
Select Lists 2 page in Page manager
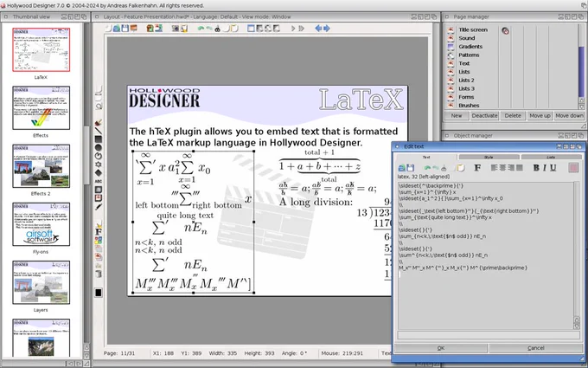point(466,81)
